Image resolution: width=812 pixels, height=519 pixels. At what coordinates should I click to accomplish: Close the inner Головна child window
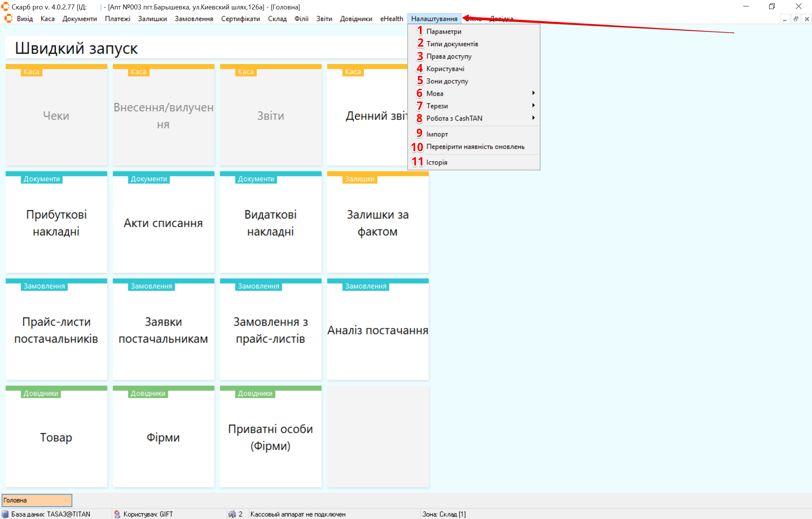(x=807, y=19)
